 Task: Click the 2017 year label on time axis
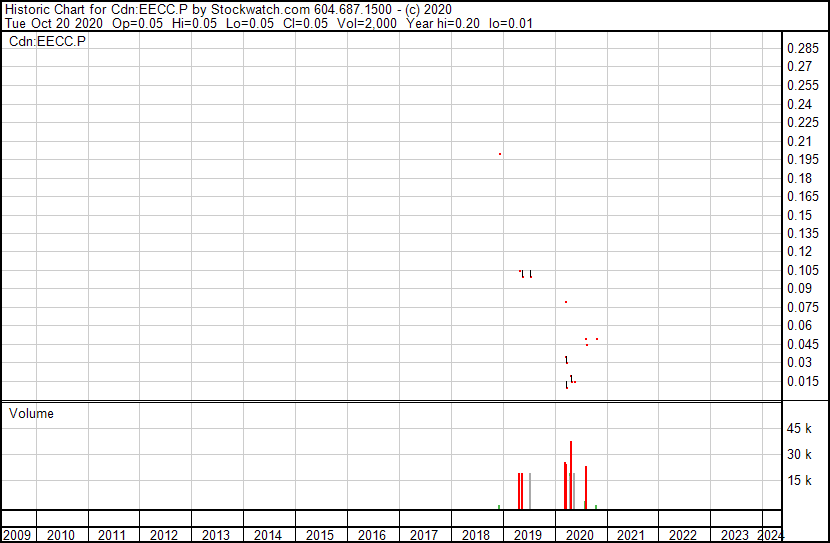pos(423,535)
